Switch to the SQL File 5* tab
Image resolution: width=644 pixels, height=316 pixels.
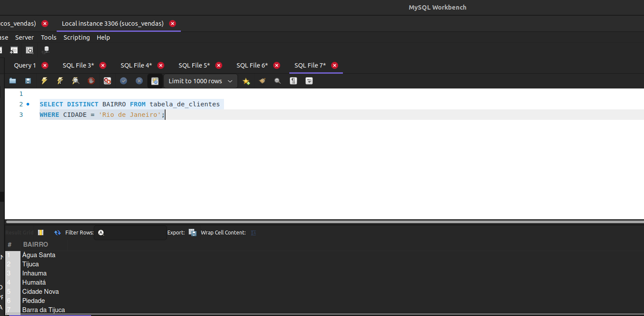194,65
